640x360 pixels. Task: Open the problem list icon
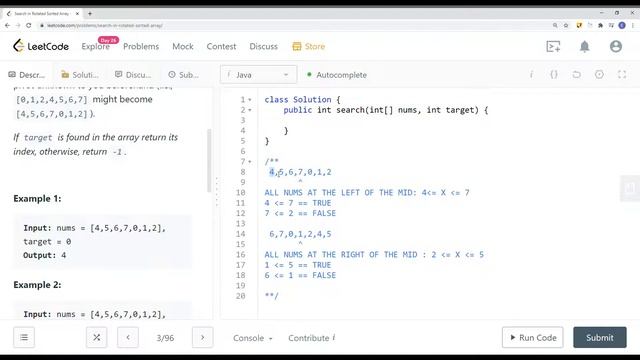click(24, 338)
